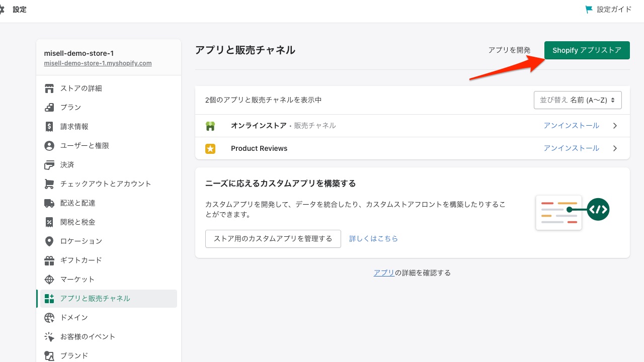644x362 pixels.
Task: Open the 並び替え 名前 (A〜Z) sort dropdown
Action: tap(578, 100)
